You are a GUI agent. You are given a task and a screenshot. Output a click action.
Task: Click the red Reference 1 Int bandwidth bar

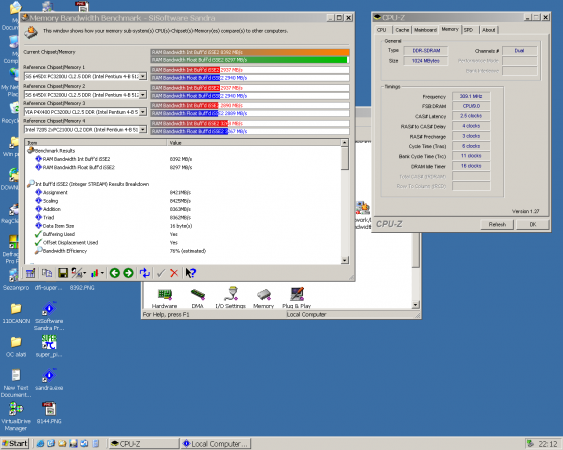point(185,70)
